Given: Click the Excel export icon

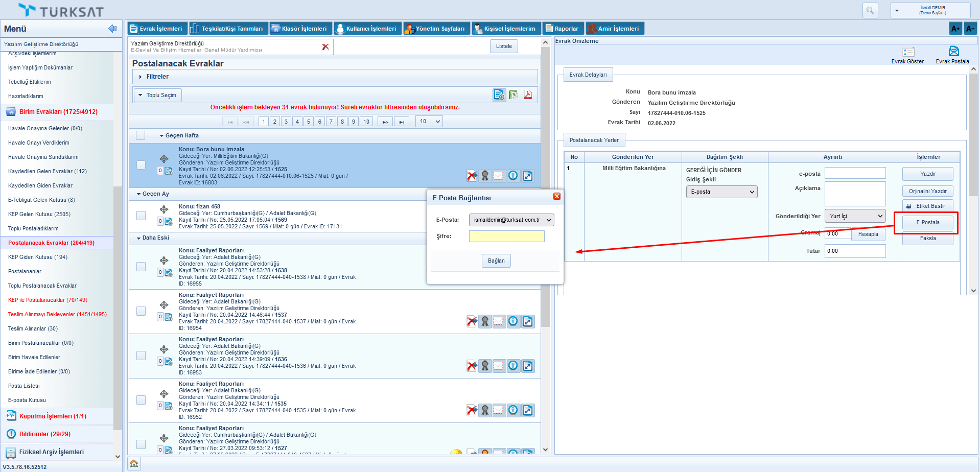Looking at the screenshot, I should click(514, 95).
